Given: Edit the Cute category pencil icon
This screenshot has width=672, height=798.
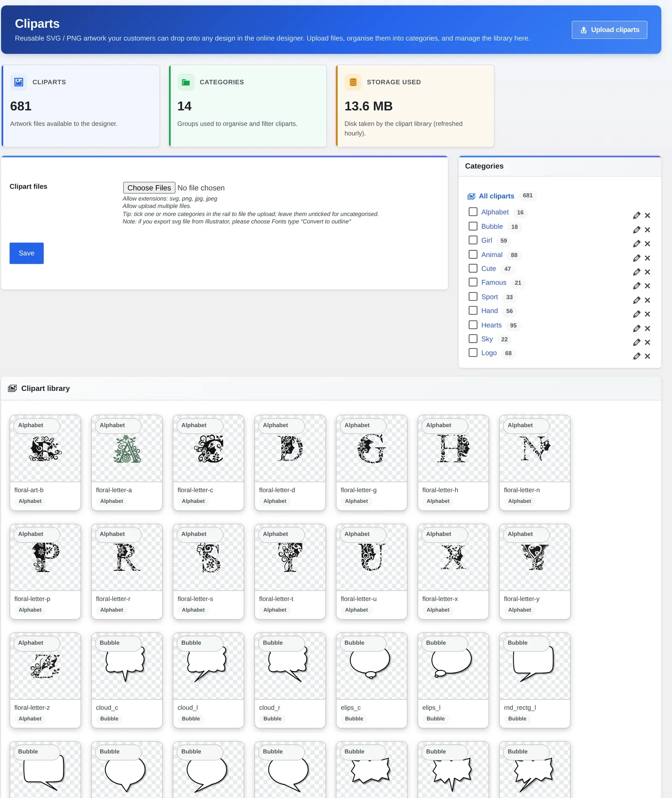Looking at the screenshot, I should click(637, 272).
